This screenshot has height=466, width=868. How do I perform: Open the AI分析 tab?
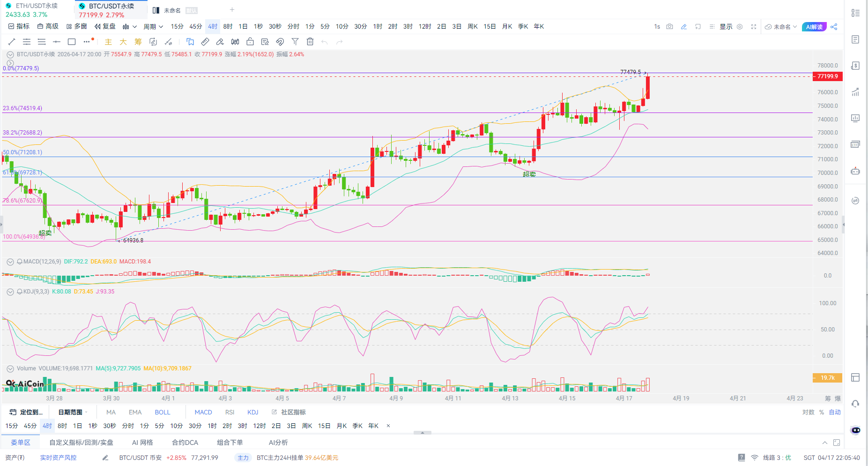point(278,443)
